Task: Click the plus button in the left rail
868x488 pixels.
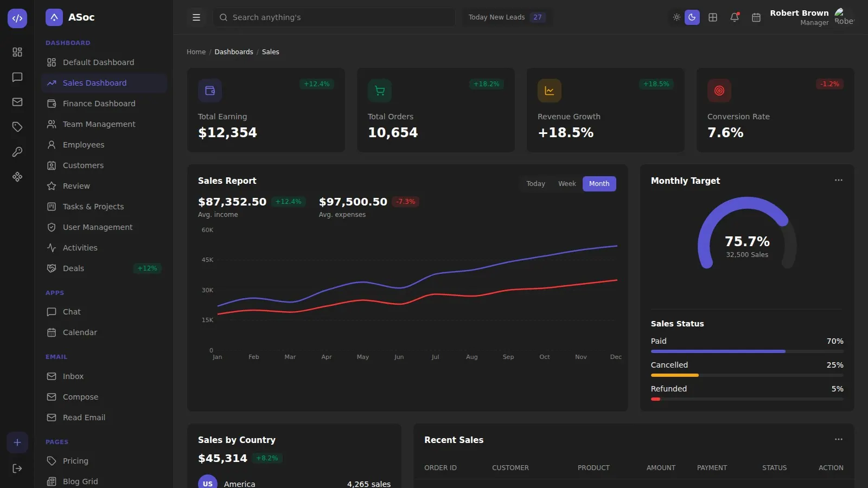Action: click(17, 442)
